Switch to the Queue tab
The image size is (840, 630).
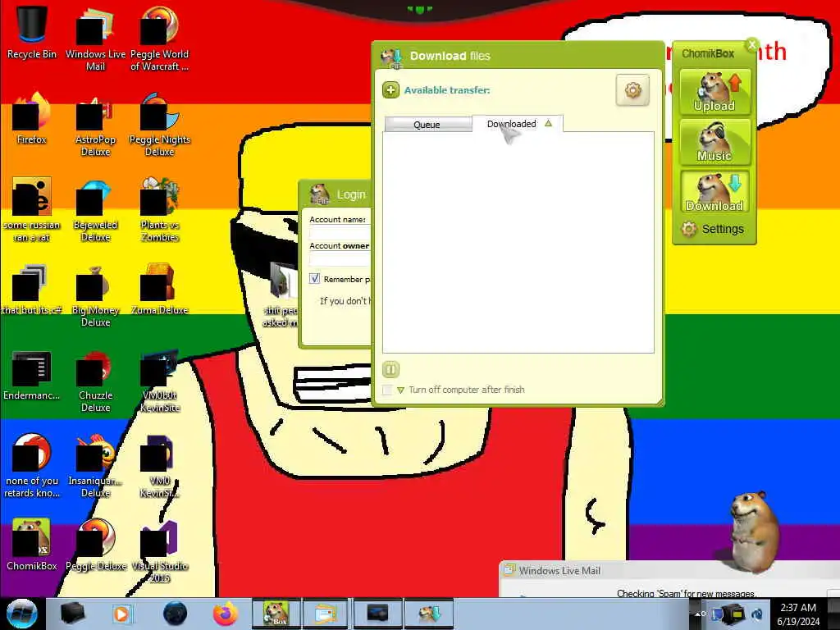pyautogui.click(x=427, y=125)
